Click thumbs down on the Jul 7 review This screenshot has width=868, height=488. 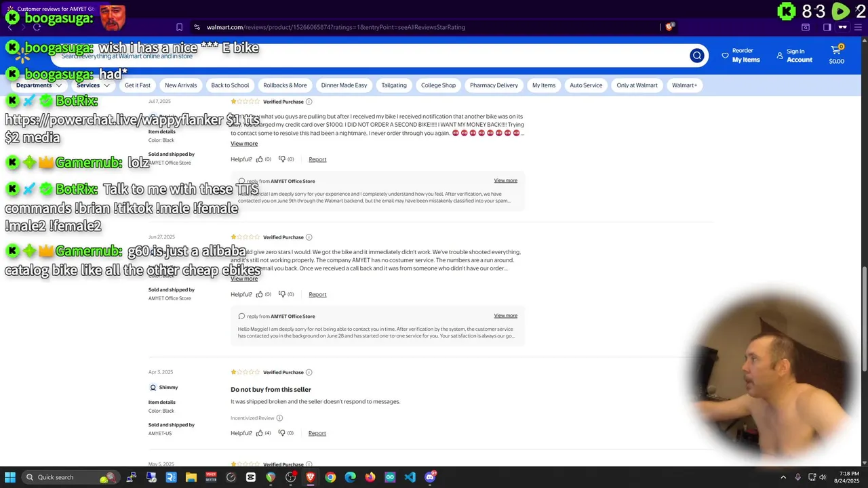282,159
